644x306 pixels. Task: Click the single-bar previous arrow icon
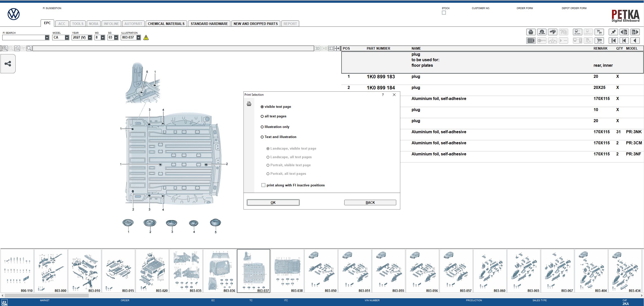[x=624, y=41]
